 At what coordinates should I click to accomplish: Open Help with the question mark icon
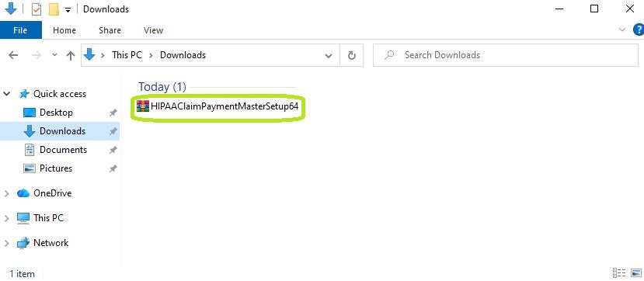pos(639,29)
